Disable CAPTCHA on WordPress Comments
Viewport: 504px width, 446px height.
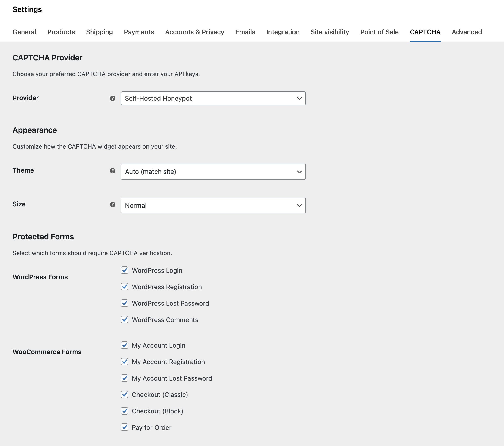[124, 320]
